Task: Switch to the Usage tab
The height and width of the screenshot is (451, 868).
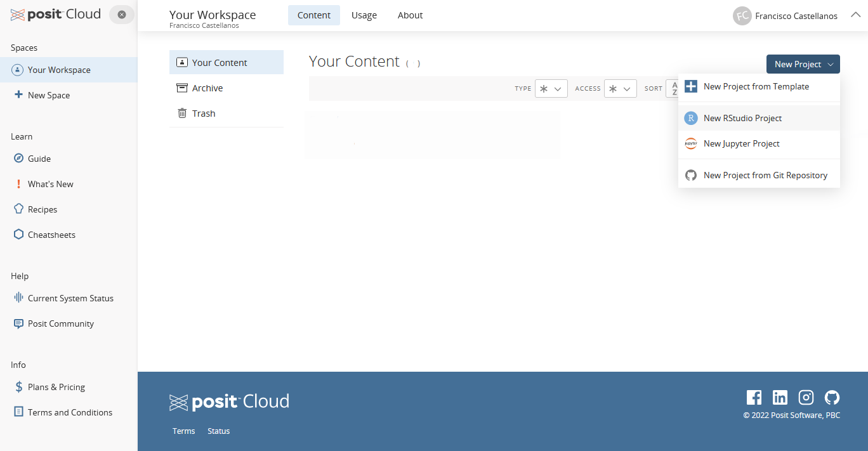Action: (364, 15)
